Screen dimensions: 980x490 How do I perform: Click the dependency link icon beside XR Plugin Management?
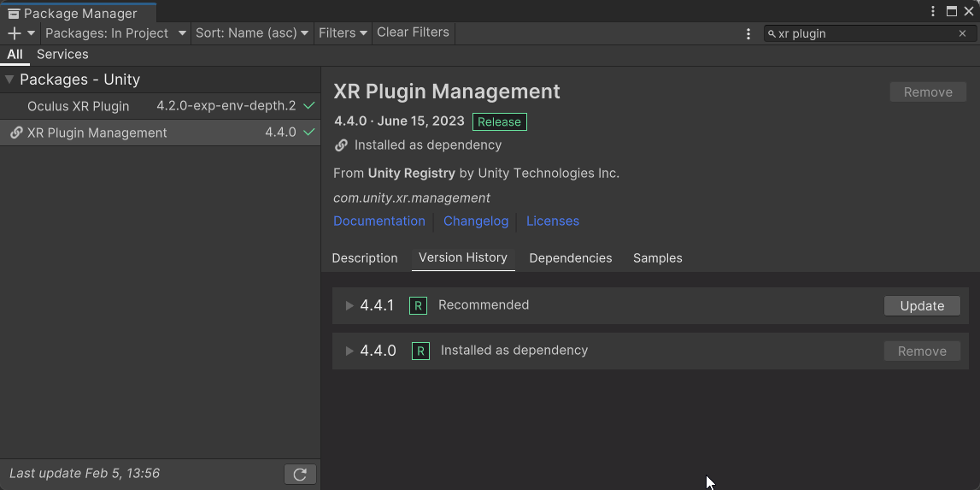click(x=16, y=133)
